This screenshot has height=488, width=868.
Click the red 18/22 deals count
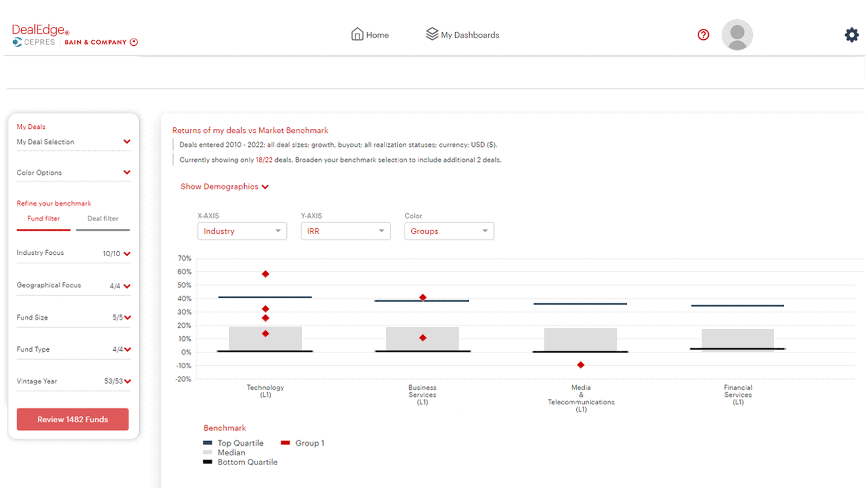pos(264,160)
